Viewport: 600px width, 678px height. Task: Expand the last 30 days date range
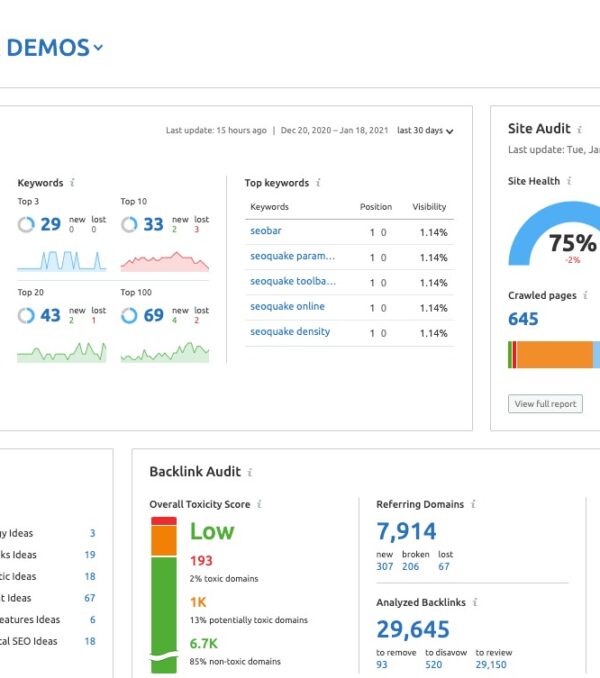point(425,131)
